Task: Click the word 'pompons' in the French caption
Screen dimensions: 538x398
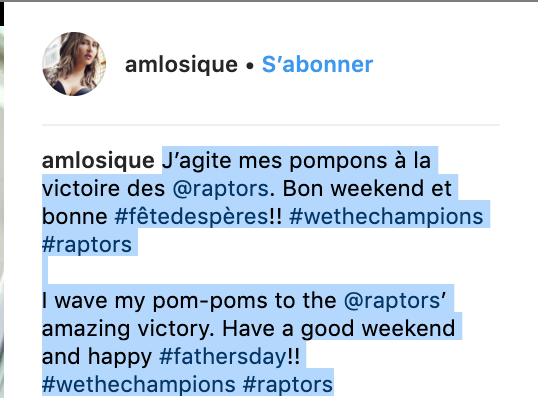Action: click(x=338, y=161)
